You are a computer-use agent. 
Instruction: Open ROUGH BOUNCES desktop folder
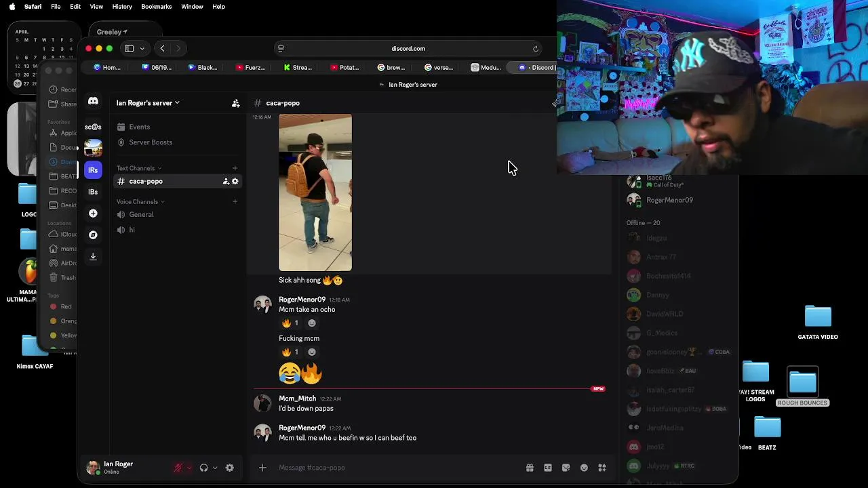(803, 387)
